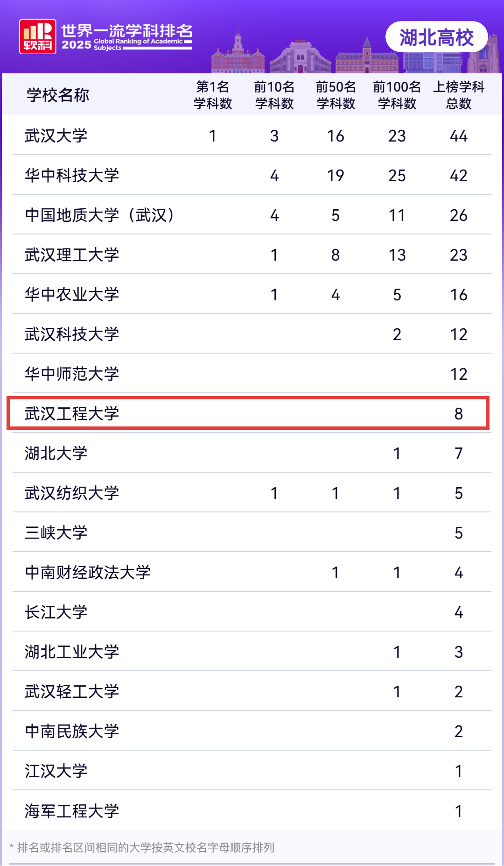Viewport: 504px width, 866px height.
Task: Select the highlighted 武汉工程大学 name
Action: click(72, 414)
